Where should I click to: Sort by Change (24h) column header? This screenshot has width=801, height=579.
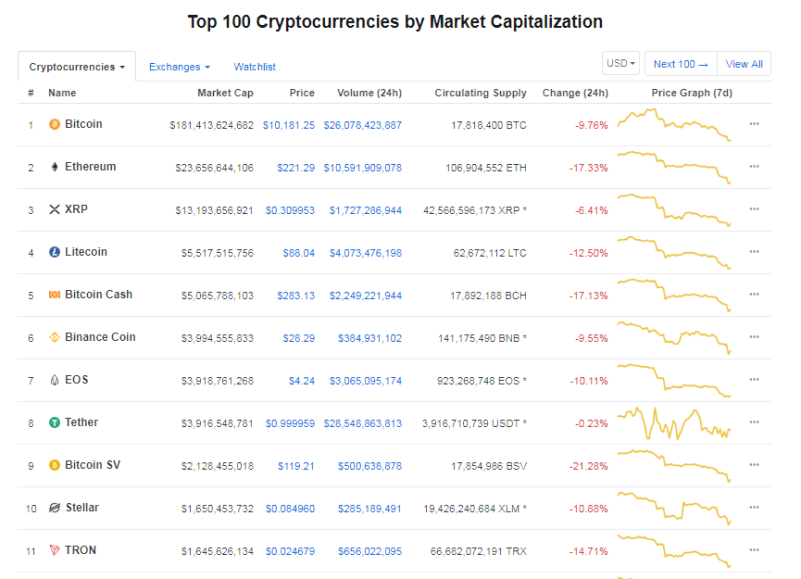pyautogui.click(x=575, y=93)
